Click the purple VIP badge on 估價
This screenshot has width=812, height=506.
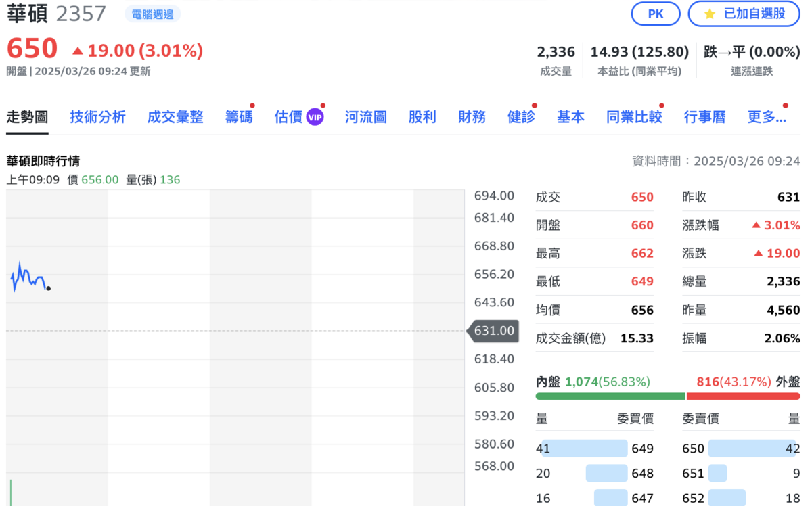[x=315, y=118]
